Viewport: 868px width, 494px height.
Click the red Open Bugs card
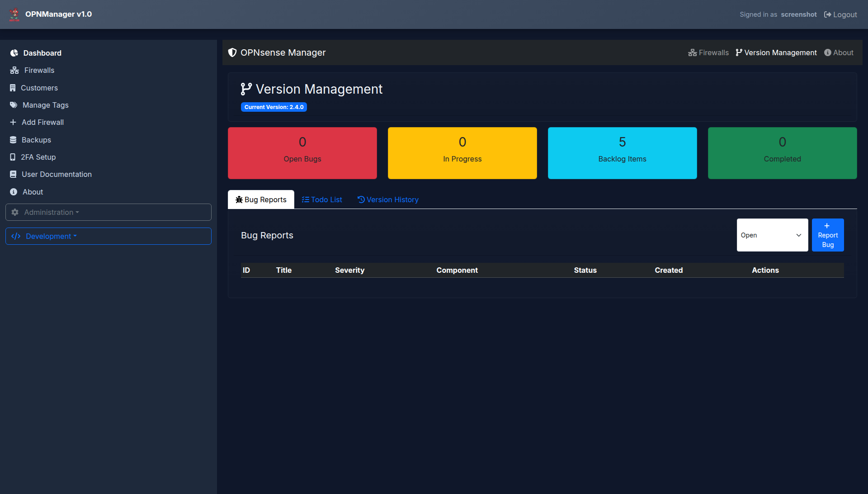point(302,153)
